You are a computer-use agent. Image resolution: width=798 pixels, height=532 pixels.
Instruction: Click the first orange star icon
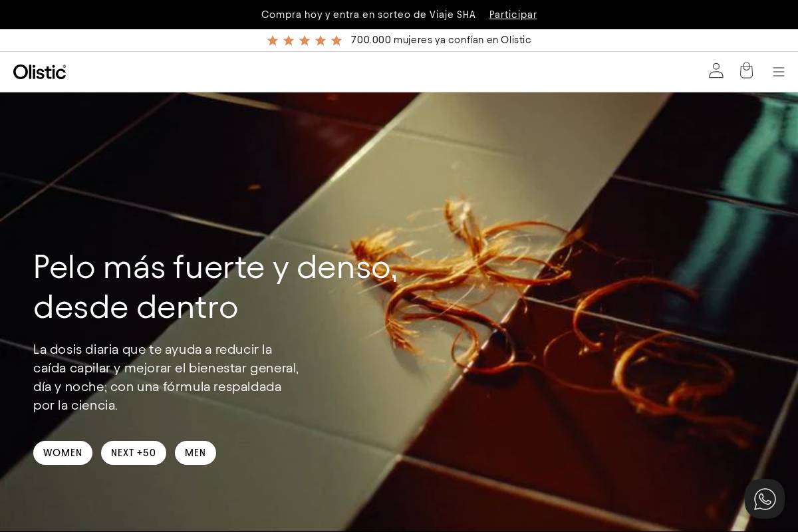(273, 40)
